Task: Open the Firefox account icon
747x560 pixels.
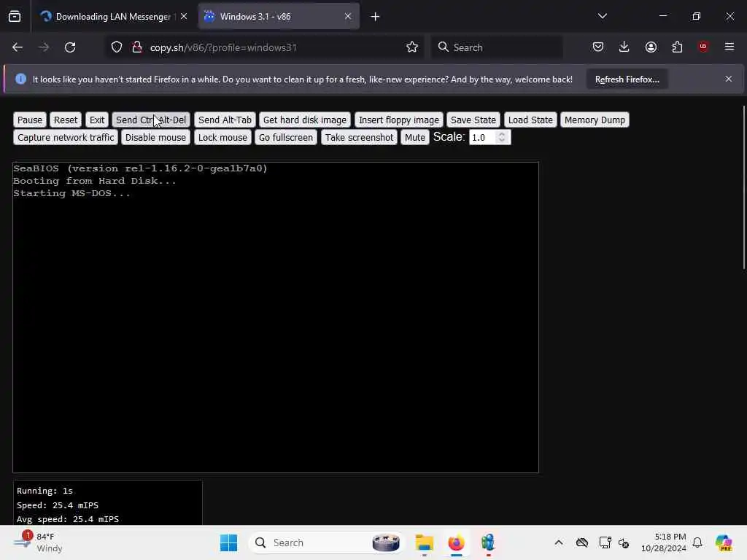Action: tap(651, 47)
